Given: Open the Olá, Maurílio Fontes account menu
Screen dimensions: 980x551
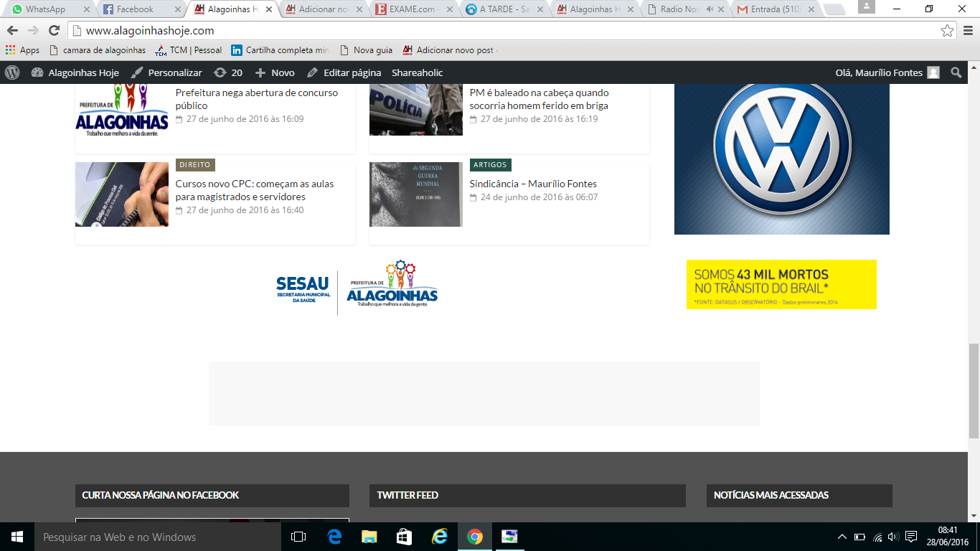Looking at the screenshot, I should point(887,72).
